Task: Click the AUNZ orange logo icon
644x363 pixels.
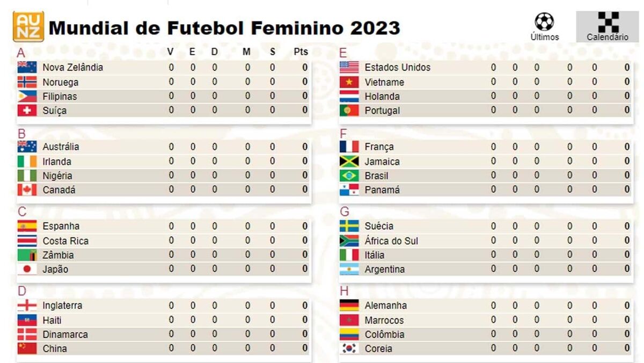Action: (x=28, y=26)
